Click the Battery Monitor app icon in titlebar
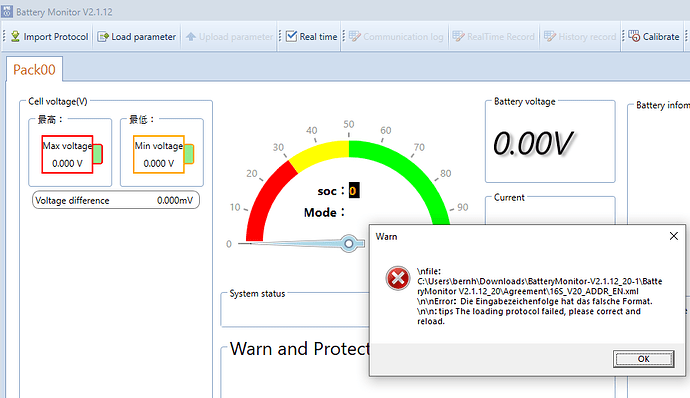690x398 pixels. coord(7,11)
